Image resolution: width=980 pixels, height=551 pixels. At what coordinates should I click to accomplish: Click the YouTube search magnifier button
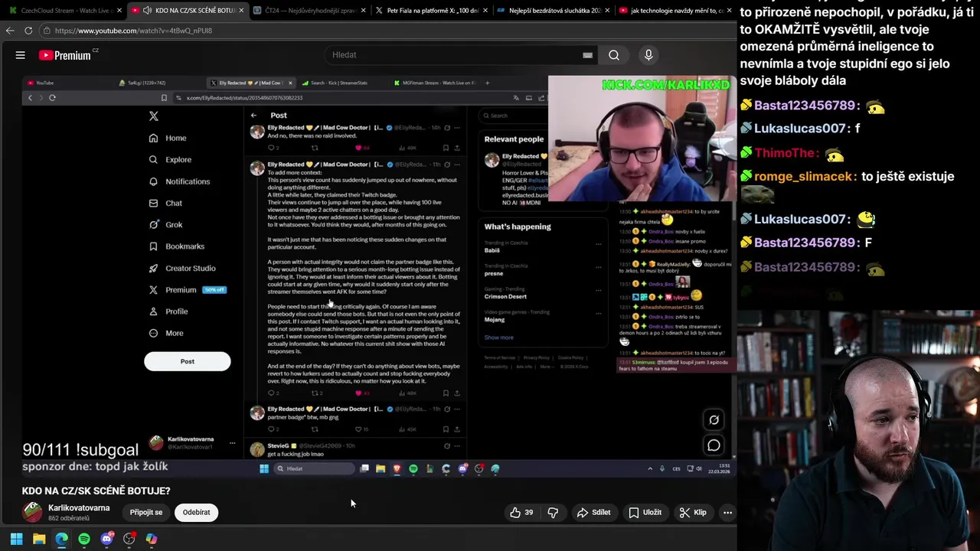coord(614,55)
